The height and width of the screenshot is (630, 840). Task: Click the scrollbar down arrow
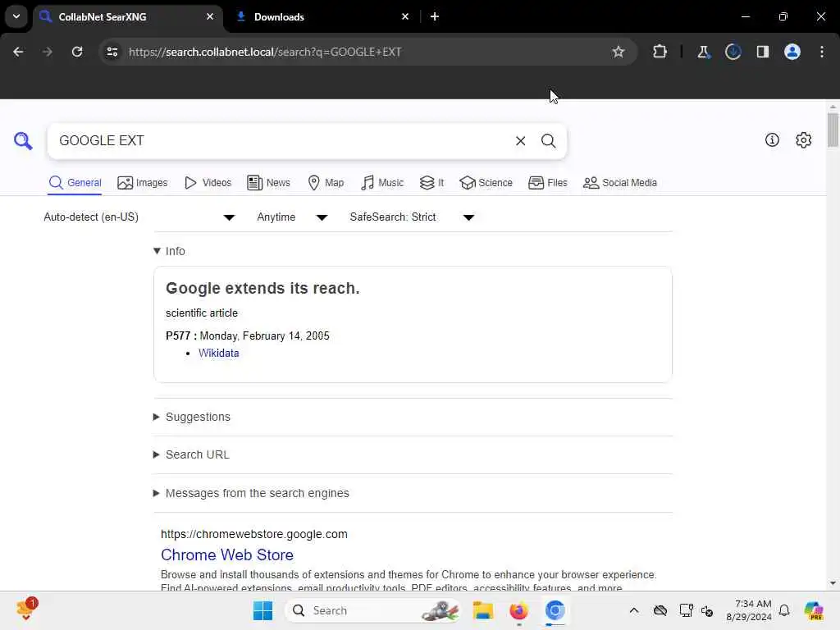(x=833, y=583)
